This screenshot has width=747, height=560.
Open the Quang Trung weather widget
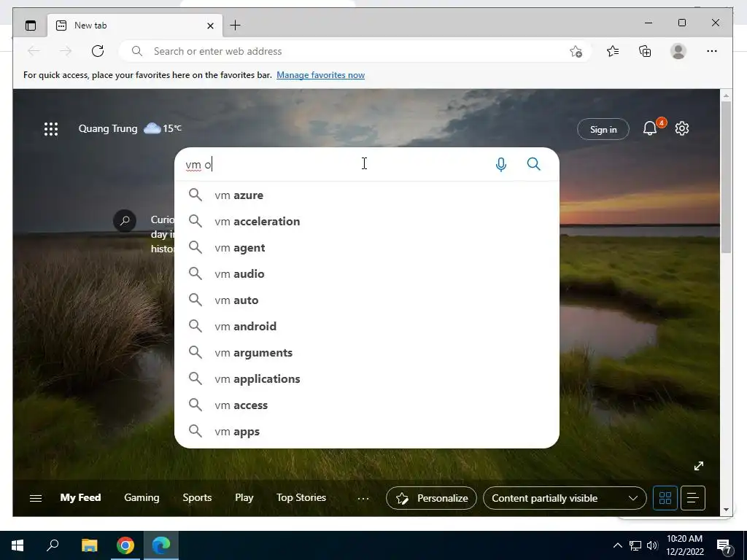click(130, 128)
